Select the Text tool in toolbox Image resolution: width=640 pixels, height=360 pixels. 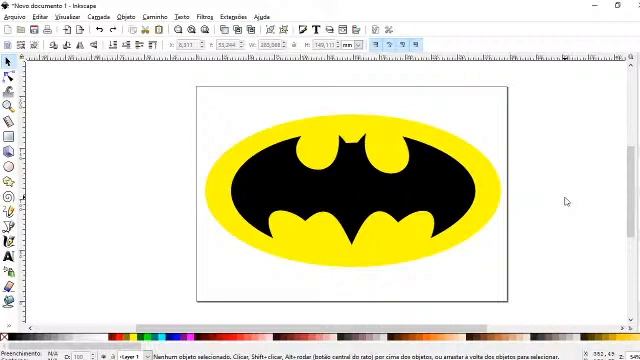(8, 256)
